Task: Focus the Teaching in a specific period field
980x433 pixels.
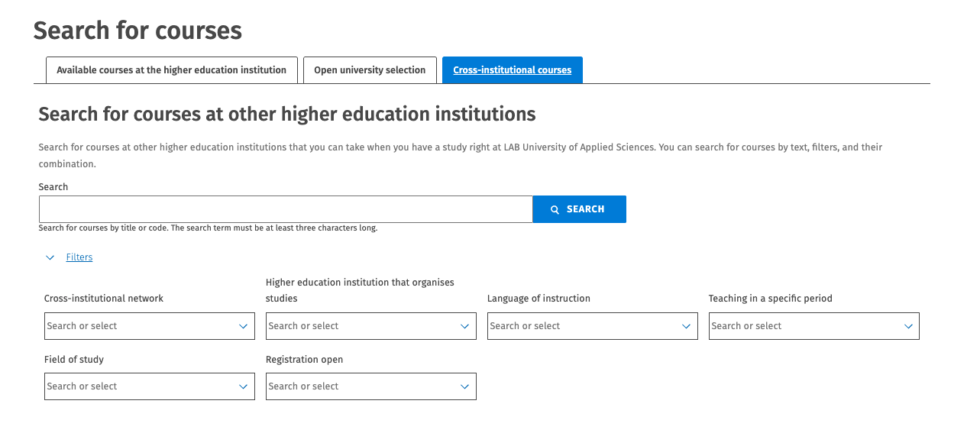Action: [802, 326]
